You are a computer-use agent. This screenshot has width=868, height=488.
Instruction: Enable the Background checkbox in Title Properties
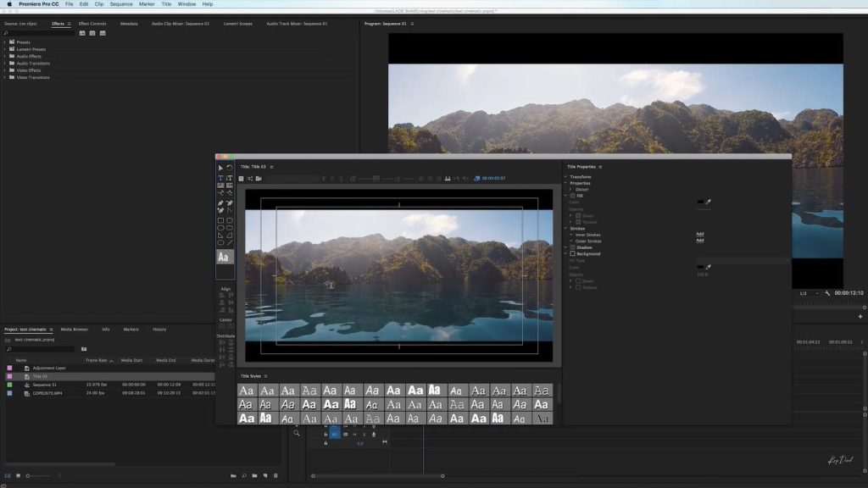pyautogui.click(x=574, y=254)
